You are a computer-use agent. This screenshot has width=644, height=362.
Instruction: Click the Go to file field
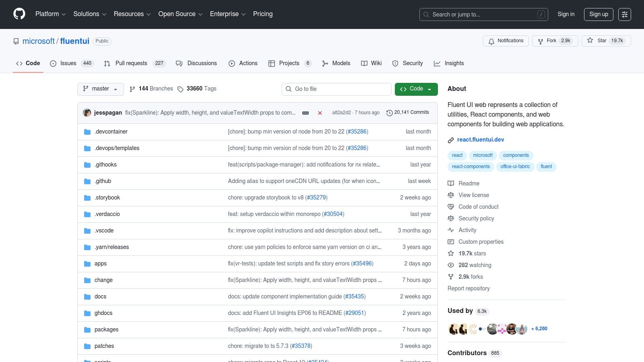coord(336,89)
